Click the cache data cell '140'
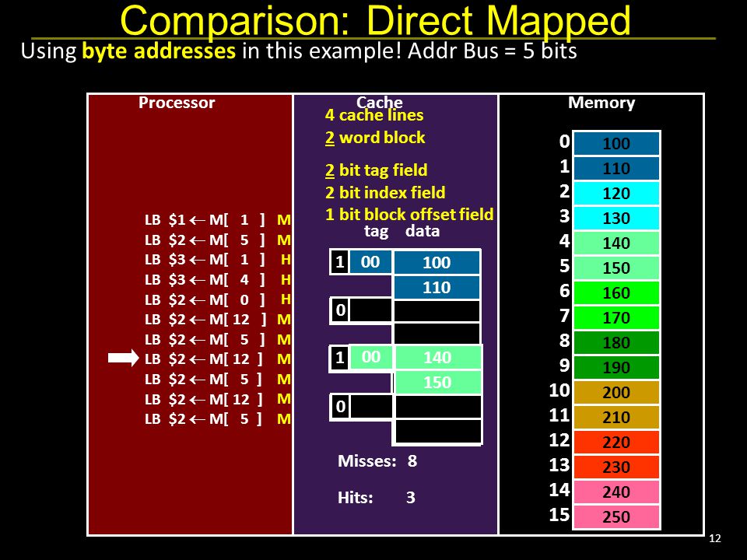 click(437, 358)
